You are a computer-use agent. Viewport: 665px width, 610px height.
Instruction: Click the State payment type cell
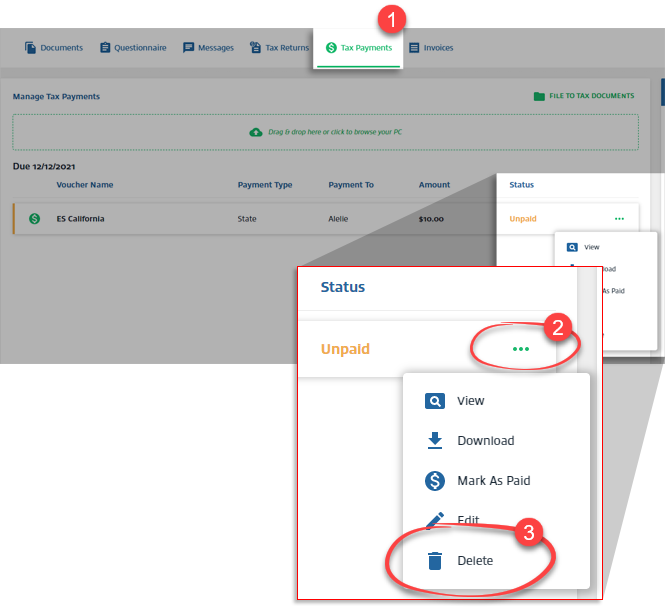pos(247,219)
